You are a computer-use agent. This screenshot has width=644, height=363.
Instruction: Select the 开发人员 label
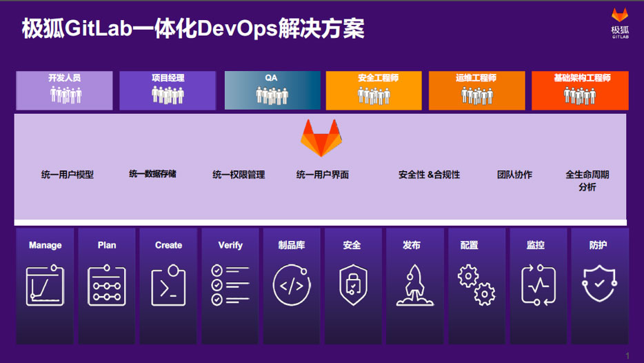coord(65,78)
